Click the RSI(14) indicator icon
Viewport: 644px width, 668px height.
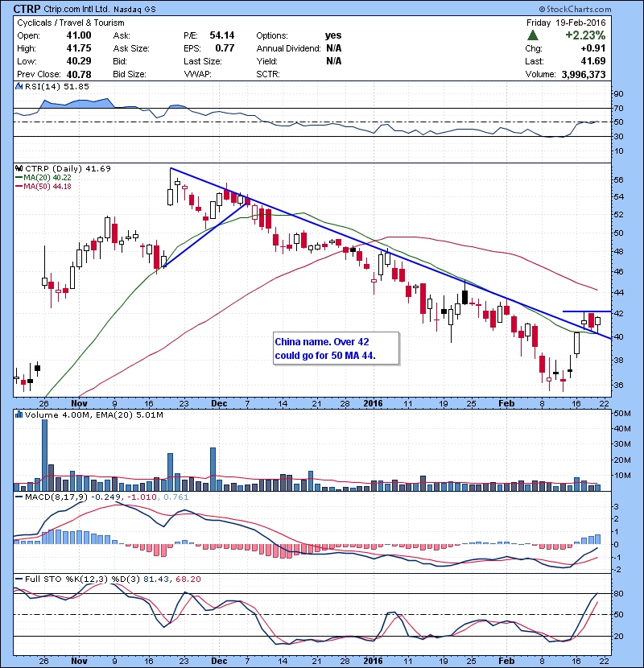click(19, 86)
